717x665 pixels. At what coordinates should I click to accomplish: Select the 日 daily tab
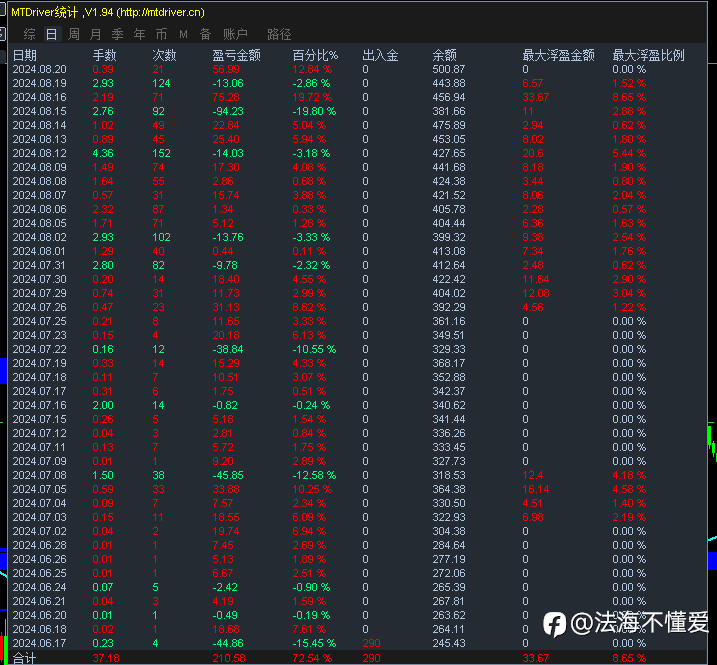click(52, 34)
